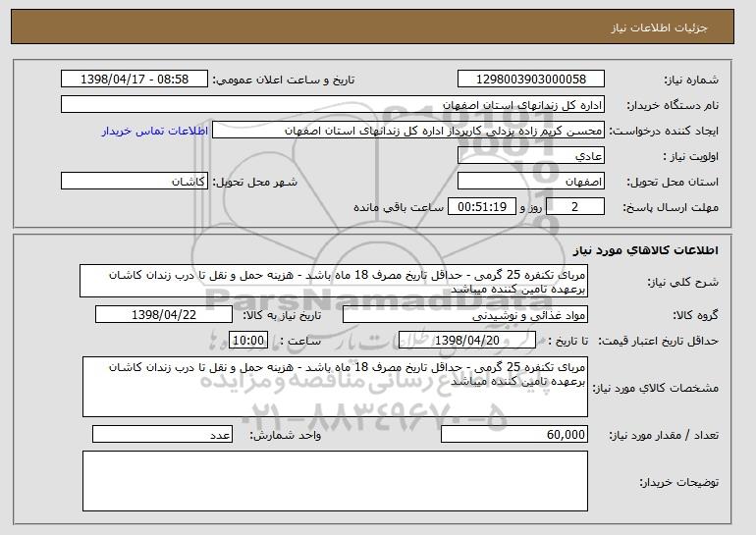Image resolution: width=756 pixels, height=535 pixels.
Task: Select the ساعت field showing 10:00
Action: (248, 341)
